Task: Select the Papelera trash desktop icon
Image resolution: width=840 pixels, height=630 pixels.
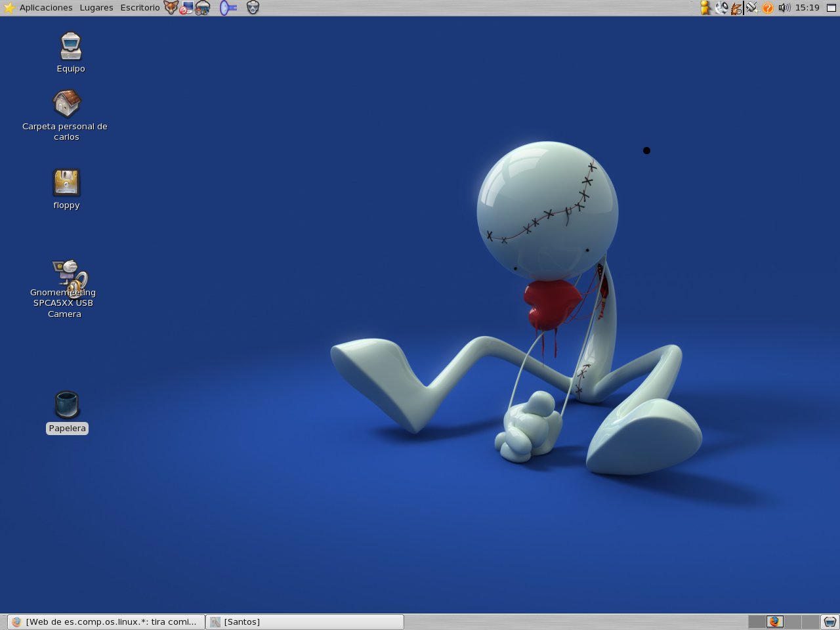Action: 67,412
